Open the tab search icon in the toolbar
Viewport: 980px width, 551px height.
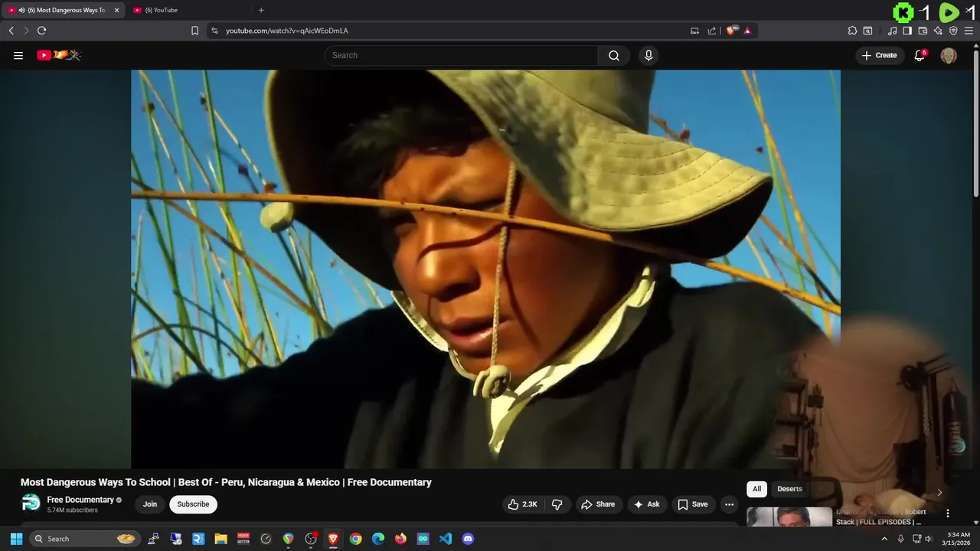coord(867,31)
